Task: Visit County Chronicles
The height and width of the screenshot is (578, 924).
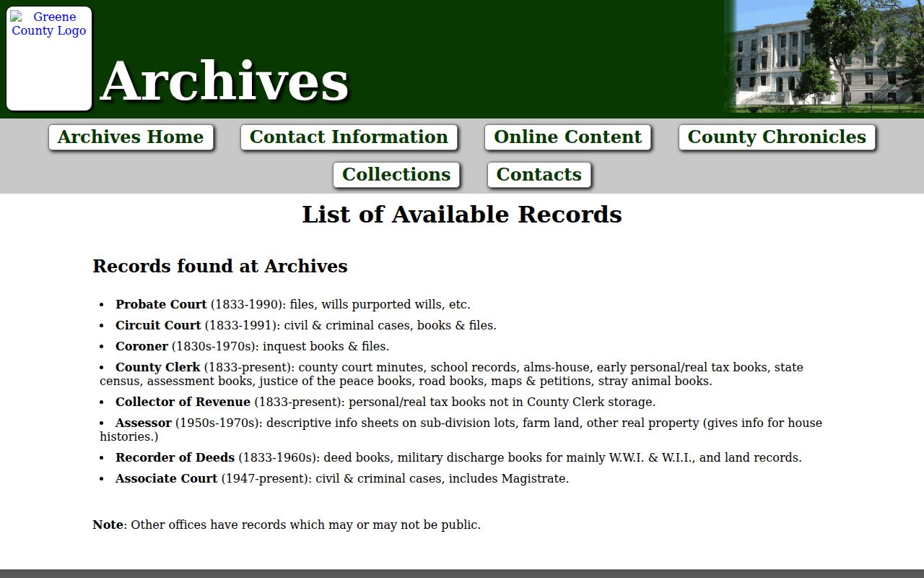Action: click(x=777, y=137)
